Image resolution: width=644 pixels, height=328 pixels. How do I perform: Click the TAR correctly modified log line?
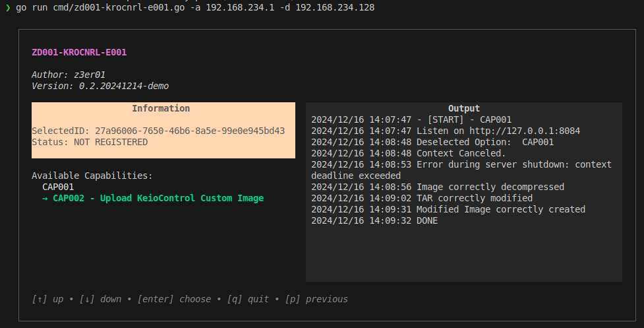click(x=422, y=198)
